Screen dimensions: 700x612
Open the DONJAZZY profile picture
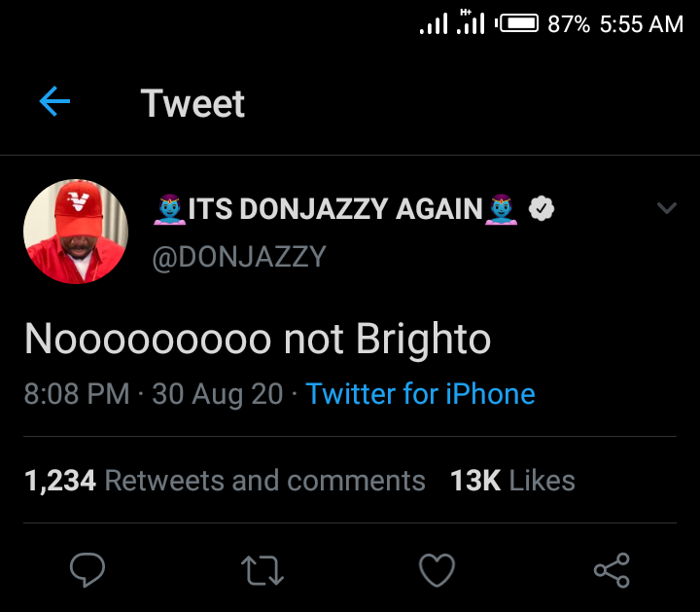(x=76, y=232)
